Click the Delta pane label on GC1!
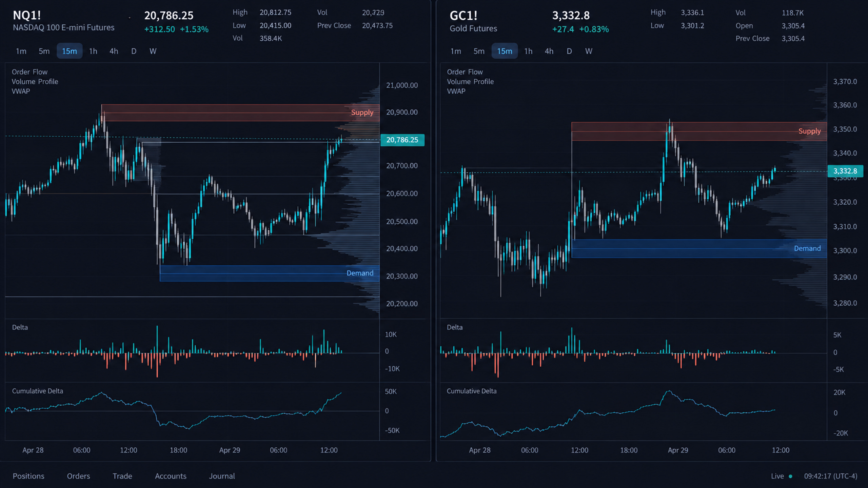The height and width of the screenshot is (488, 868). pyautogui.click(x=454, y=327)
